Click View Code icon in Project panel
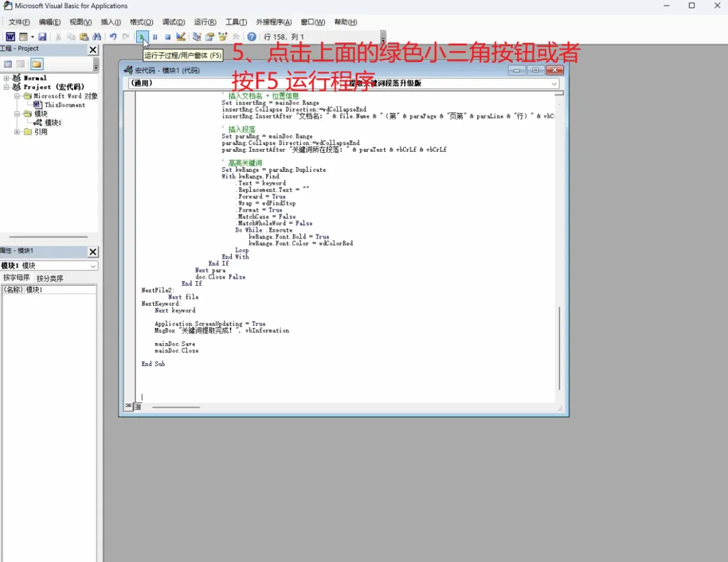 [8, 64]
